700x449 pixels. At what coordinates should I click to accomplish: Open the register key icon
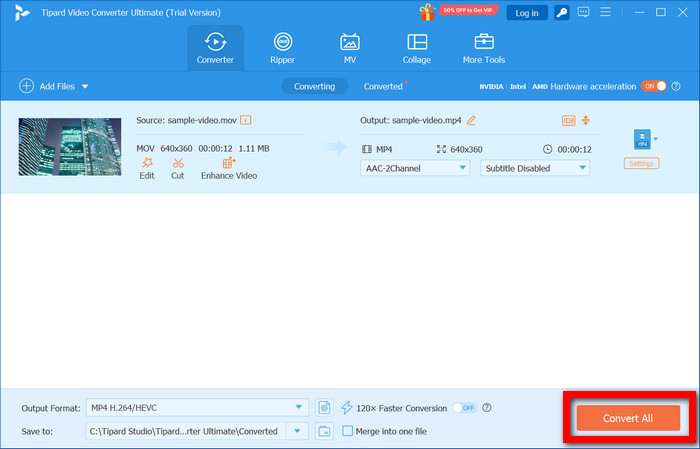[562, 13]
